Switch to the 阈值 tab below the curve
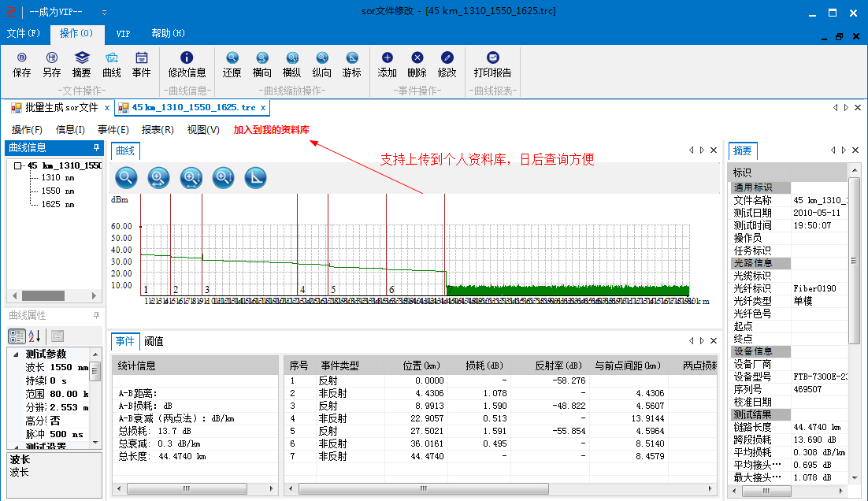868x501 pixels. (x=154, y=341)
